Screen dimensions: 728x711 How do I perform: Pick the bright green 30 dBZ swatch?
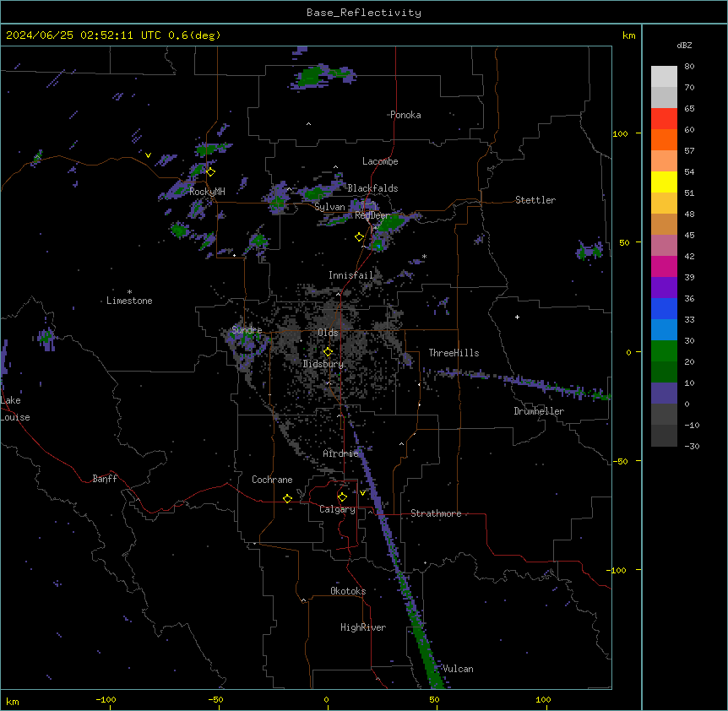point(664,351)
